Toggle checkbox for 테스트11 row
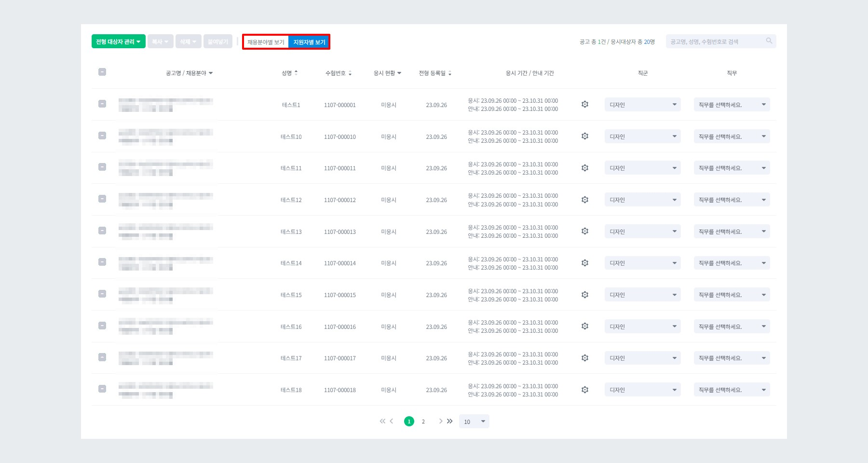Viewport: 868px width, 463px height. [102, 167]
